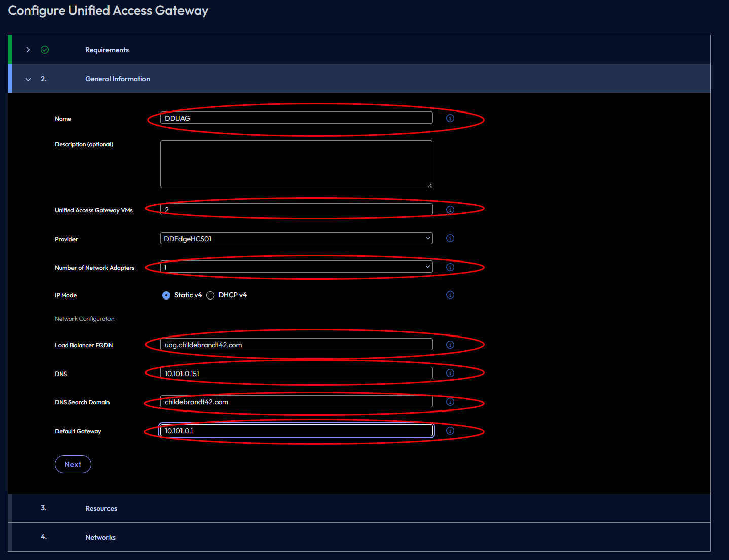Open the Networks step section

[x=100, y=537]
